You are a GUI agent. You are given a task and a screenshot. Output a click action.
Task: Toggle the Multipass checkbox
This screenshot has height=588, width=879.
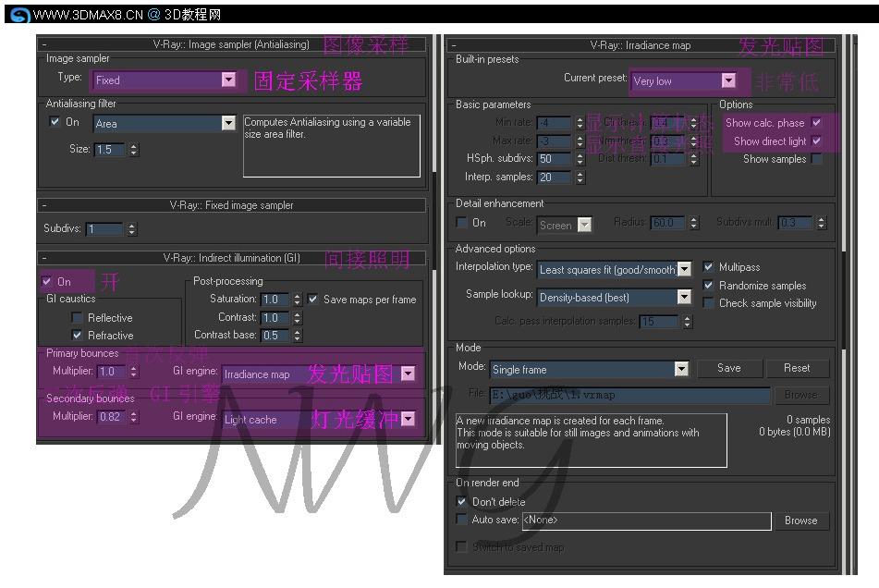(x=709, y=267)
